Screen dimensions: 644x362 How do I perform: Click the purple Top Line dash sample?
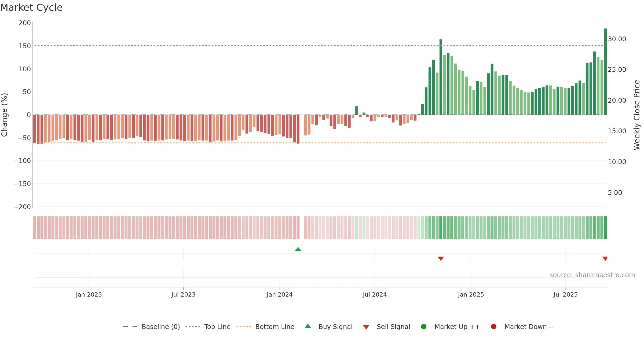pos(193,327)
